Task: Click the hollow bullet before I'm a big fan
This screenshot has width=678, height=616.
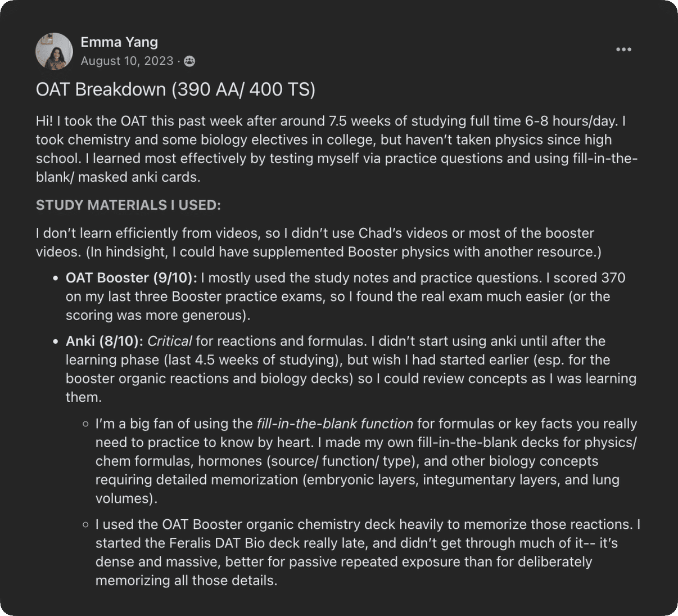Action: (x=85, y=424)
